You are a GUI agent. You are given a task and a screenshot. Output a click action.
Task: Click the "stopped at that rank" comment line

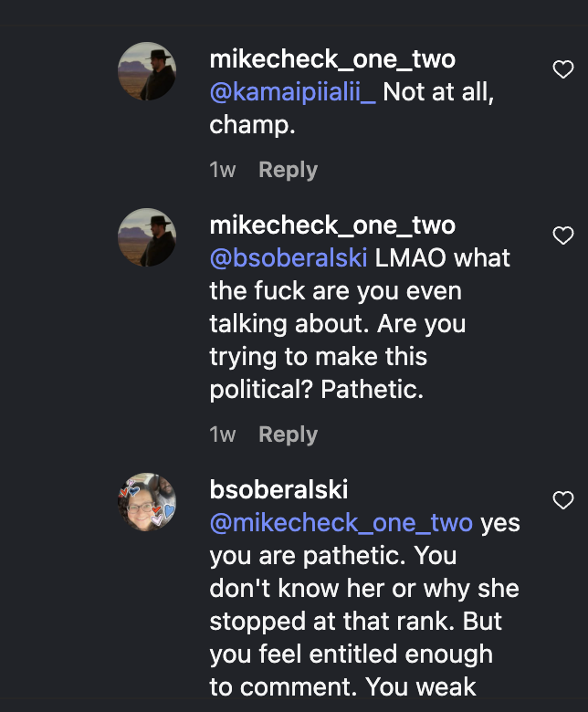tap(355, 622)
